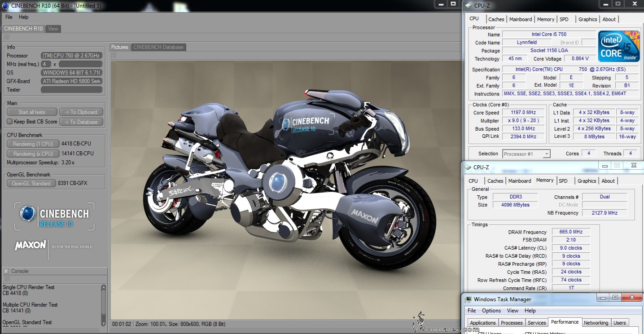Click the Intel Core i5 inside logo
Image resolution: width=644 pixels, height=334 pixels.
click(x=619, y=46)
